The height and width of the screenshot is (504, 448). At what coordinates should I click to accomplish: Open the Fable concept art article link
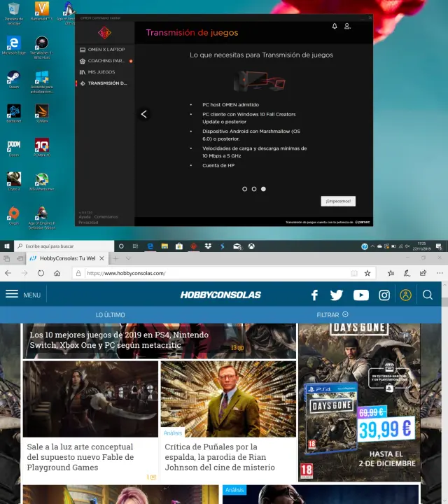pyautogui.click(x=80, y=457)
